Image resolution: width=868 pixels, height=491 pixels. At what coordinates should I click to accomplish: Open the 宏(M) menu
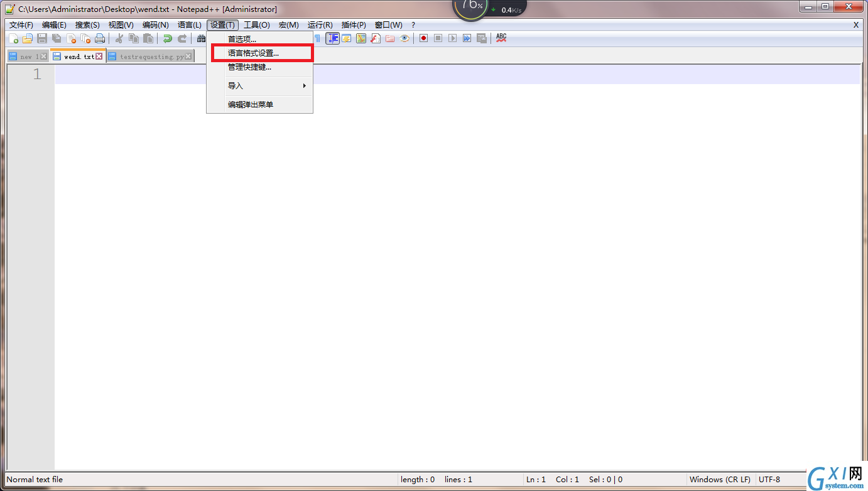(x=289, y=25)
